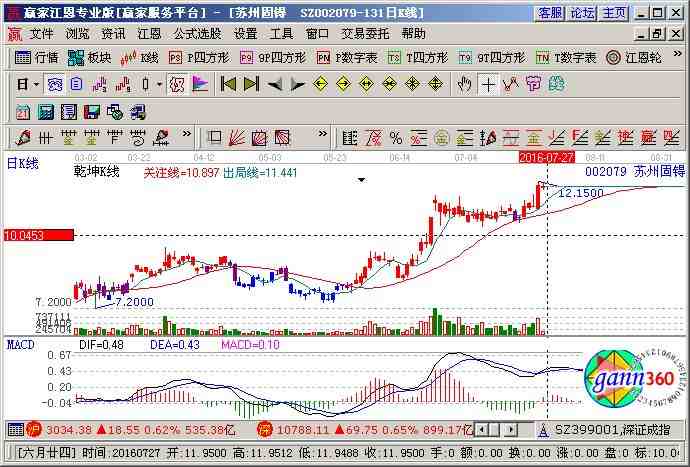The width and height of the screenshot is (690, 467).
Task: Click the 主页 title bar button
Action: pos(613,13)
